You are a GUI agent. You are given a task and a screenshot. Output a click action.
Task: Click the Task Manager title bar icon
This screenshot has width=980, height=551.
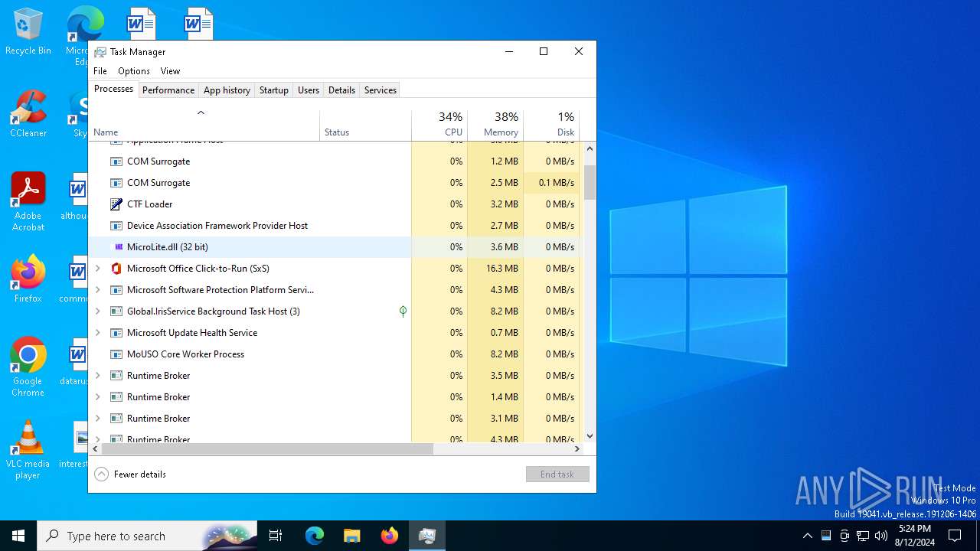[x=100, y=52]
